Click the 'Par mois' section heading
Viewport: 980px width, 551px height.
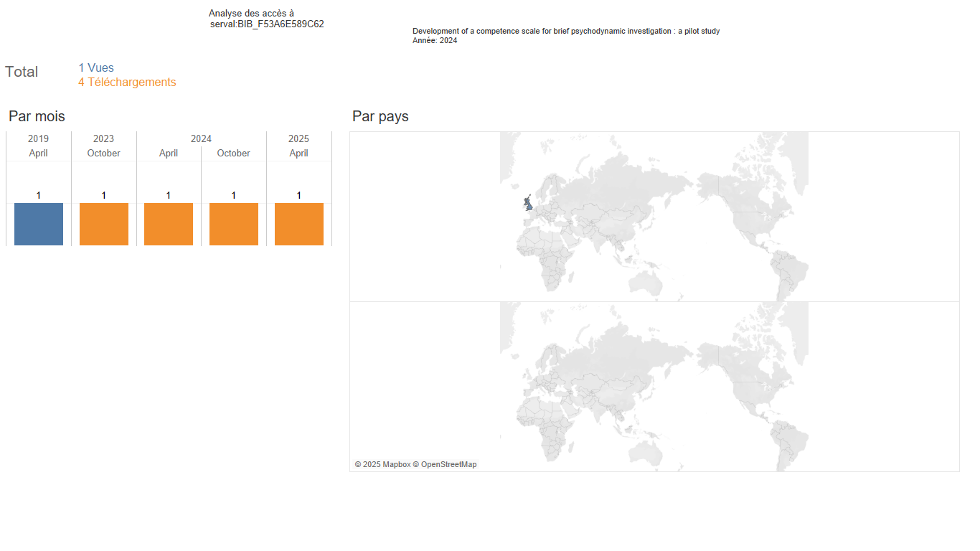(x=37, y=116)
